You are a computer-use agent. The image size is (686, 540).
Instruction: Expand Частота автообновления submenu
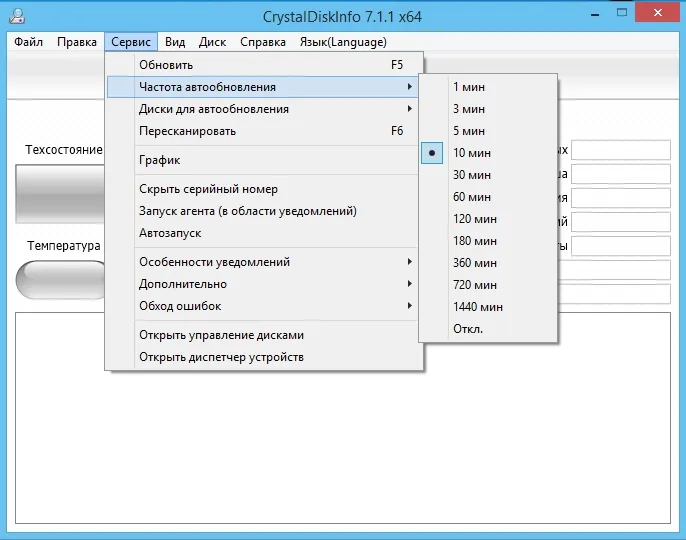[x=264, y=87]
